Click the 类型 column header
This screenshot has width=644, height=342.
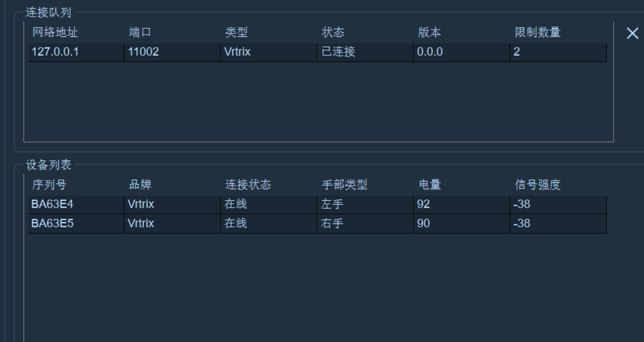pos(237,33)
